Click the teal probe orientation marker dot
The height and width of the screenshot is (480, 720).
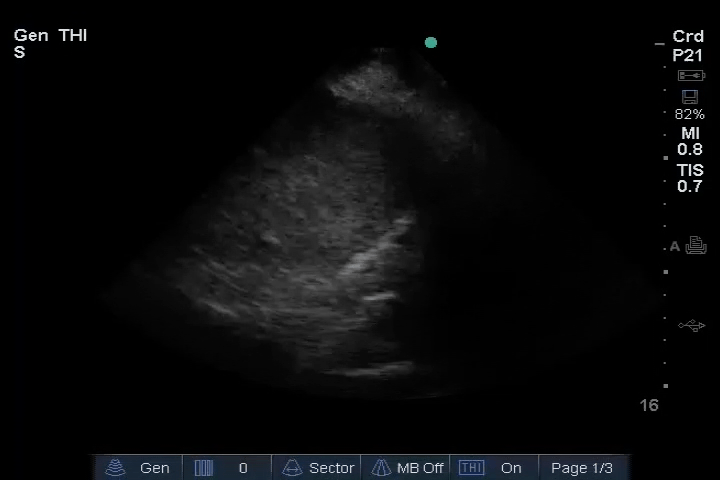tap(431, 43)
